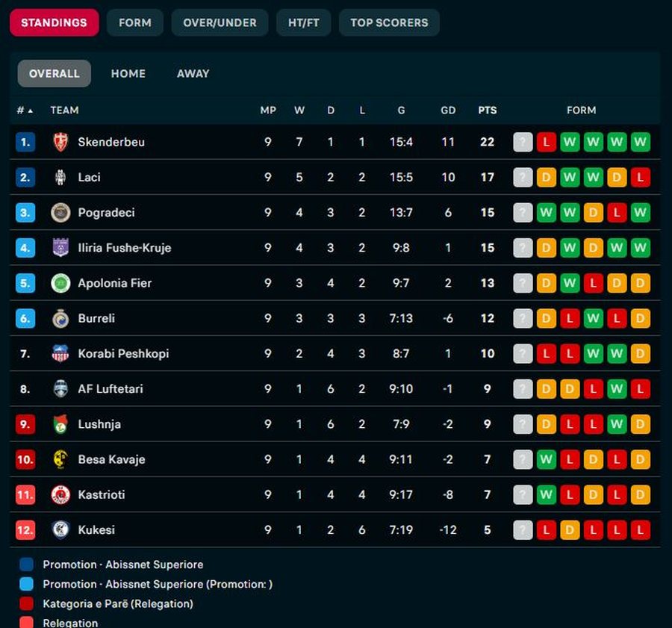
Task: Open the AF Luftetari team link
Action: (x=110, y=389)
